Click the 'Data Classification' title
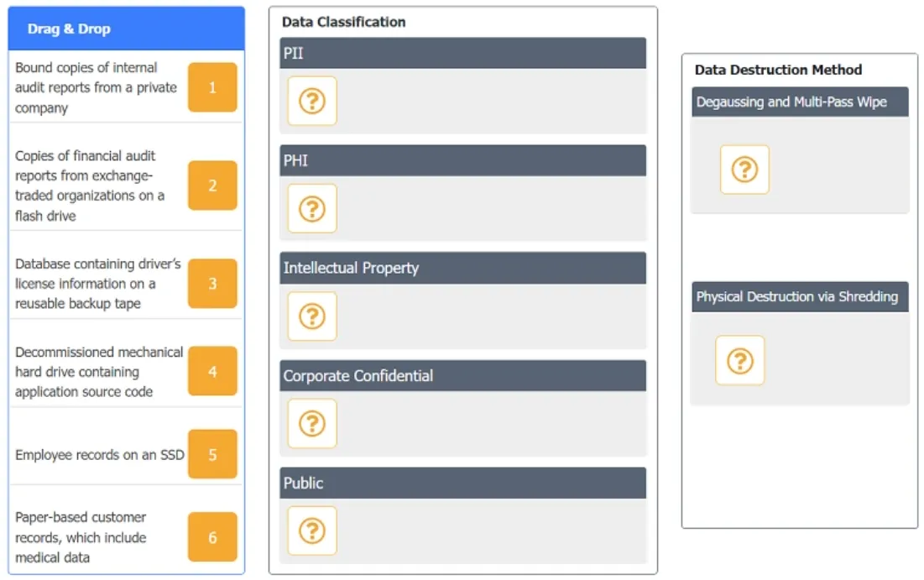The height and width of the screenshot is (580, 924). (x=343, y=22)
